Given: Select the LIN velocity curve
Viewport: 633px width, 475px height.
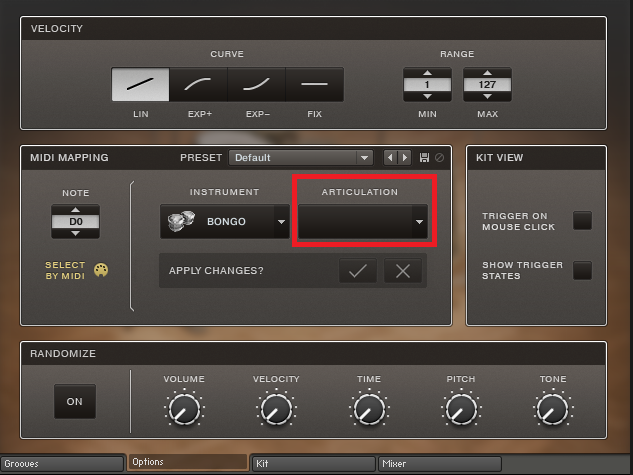Looking at the screenshot, I should click(x=140, y=84).
